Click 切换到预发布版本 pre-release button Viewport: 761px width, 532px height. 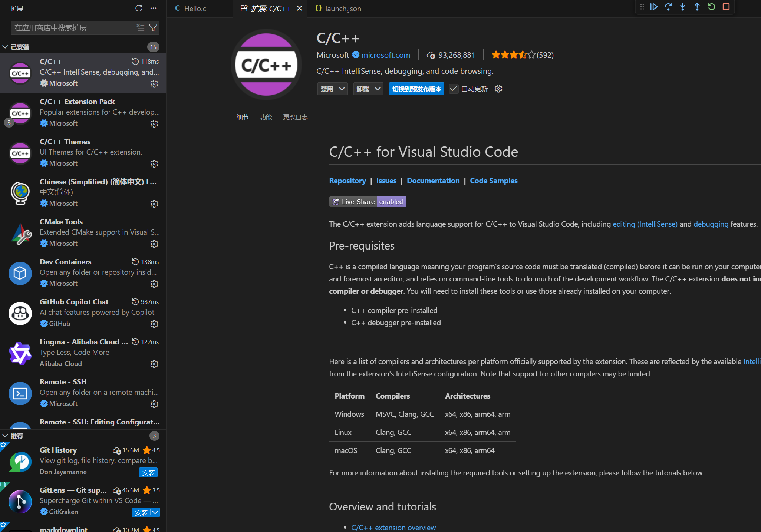click(x=416, y=89)
